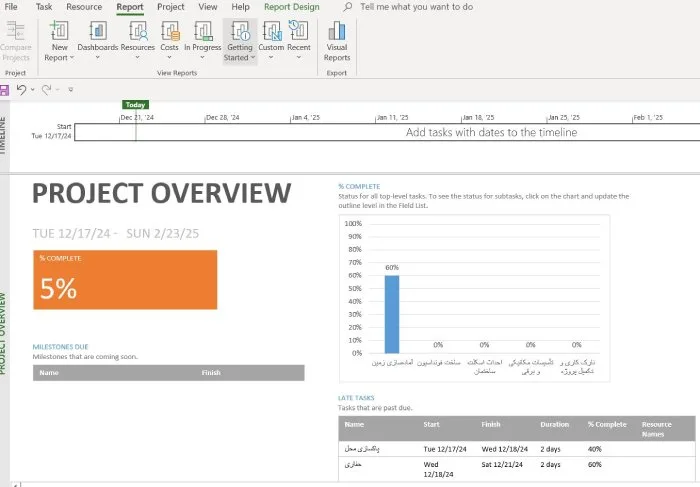Open the Customize Quick Access Toolbar arrow
This screenshot has height=487, width=700.
70,90
